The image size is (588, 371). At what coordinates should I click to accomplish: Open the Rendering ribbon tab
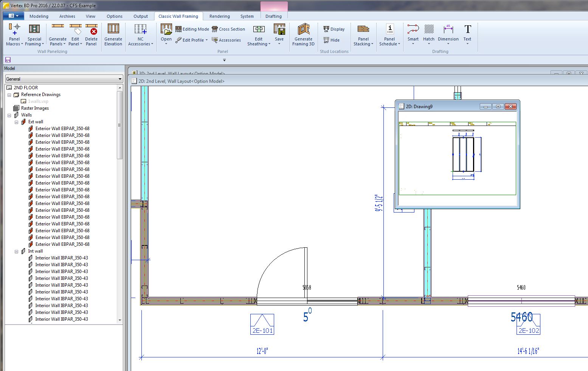click(x=219, y=16)
